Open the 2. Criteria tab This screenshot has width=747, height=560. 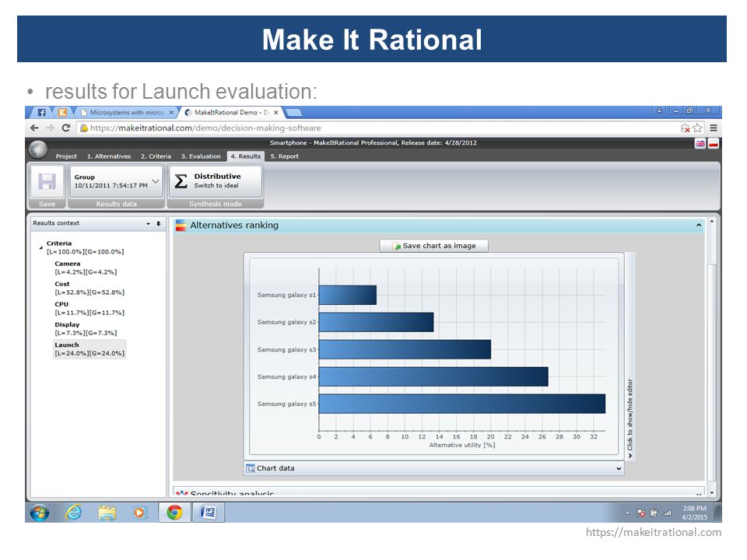click(x=156, y=156)
